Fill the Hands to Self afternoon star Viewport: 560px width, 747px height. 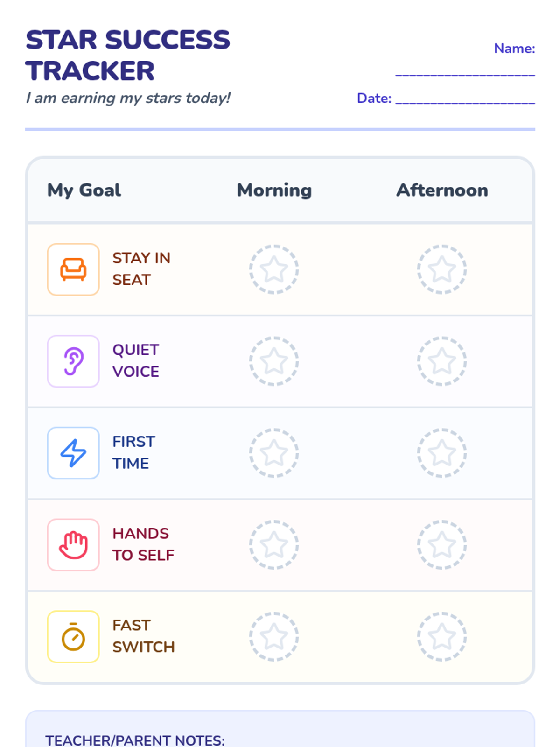(x=441, y=545)
